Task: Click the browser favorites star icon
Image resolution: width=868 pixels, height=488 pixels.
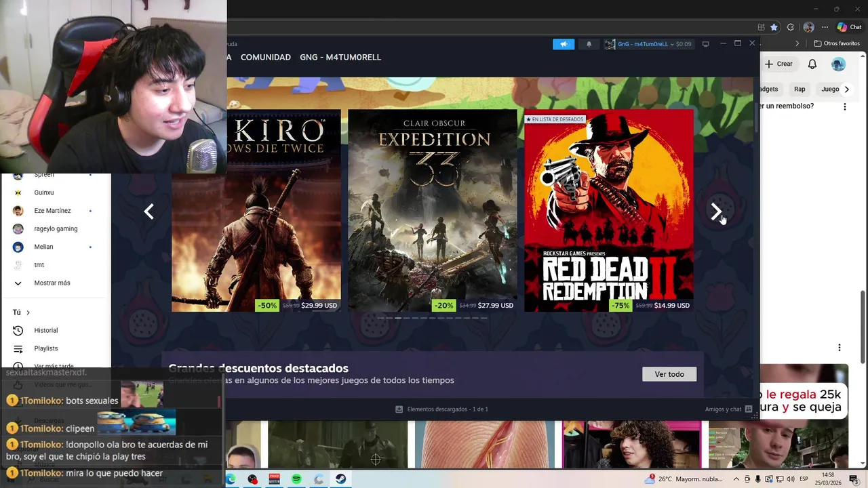Action: pyautogui.click(x=774, y=27)
